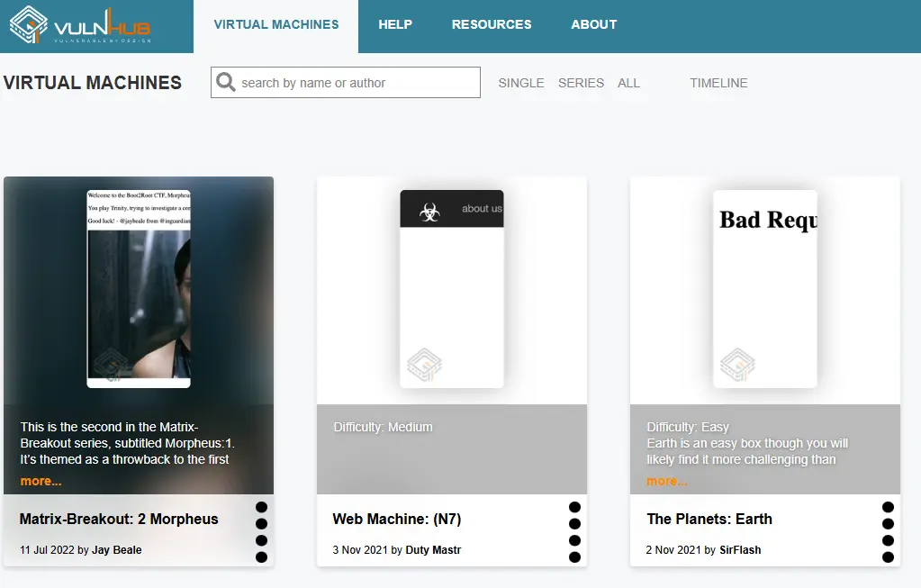
Task: Click the magnifying glass search icon
Action: tap(226, 82)
